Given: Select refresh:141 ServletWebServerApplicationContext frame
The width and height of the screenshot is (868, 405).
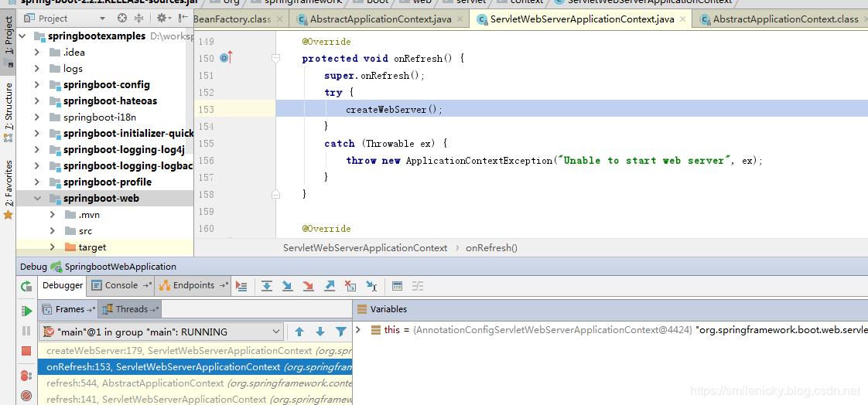Looking at the screenshot, I should click(x=195, y=399).
